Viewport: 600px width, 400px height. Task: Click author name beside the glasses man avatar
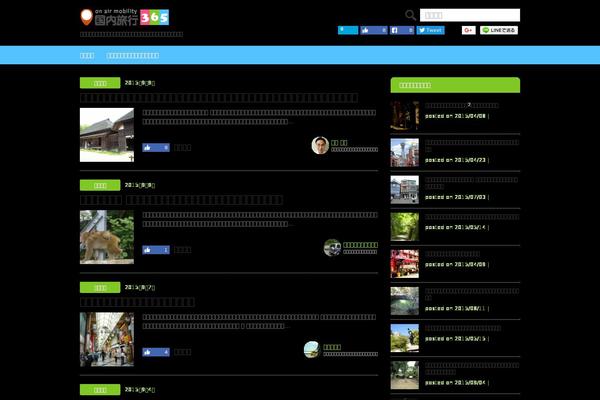pos(339,142)
